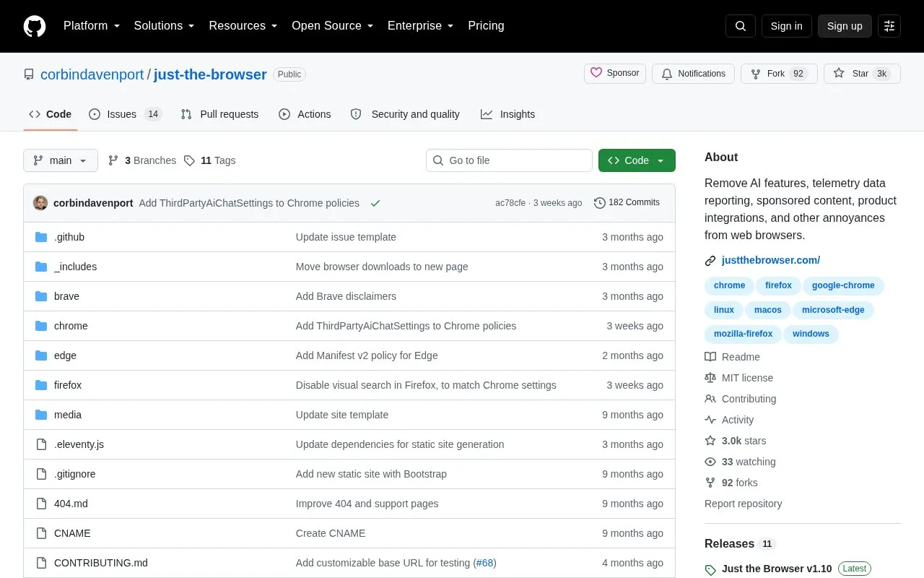924x578 pixels.
Task: Click the brave folder icon
Action: click(41, 296)
